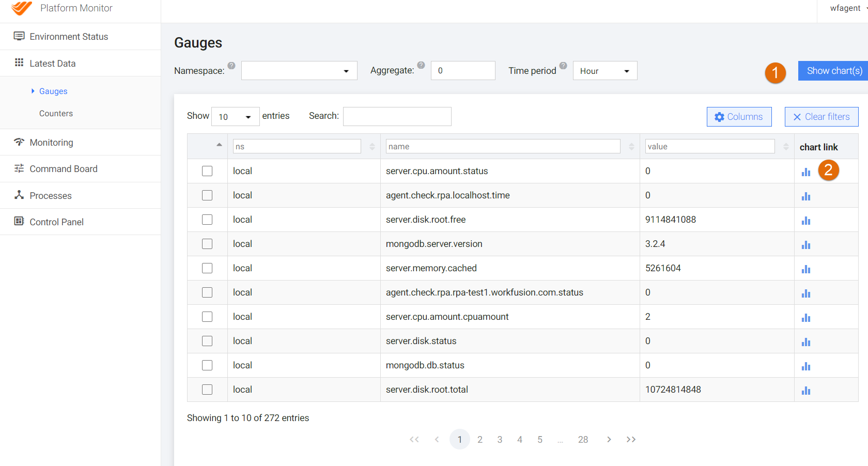Image resolution: width=868 pixels, height=466 pixels.
Task: Open Monitoring in sidebar
Action: click(80, 142)
